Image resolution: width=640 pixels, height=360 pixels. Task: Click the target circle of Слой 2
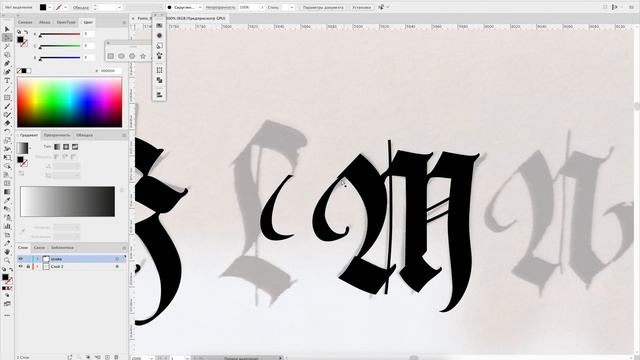[117, 266]
